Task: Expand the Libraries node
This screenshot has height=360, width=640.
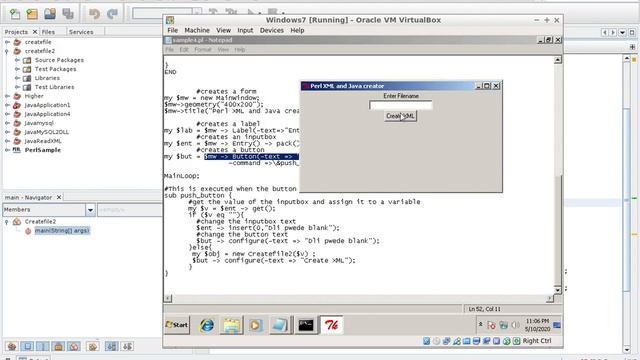Action: point(17,78)
